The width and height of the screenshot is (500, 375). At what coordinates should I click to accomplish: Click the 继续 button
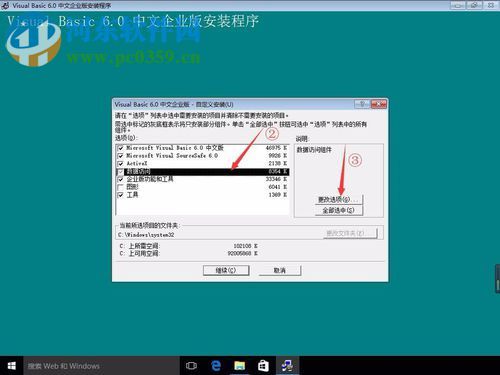[226, 270]
